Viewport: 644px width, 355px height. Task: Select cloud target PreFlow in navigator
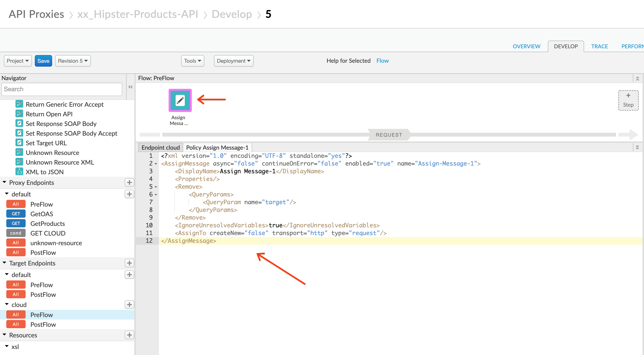(x=67, y=314)
